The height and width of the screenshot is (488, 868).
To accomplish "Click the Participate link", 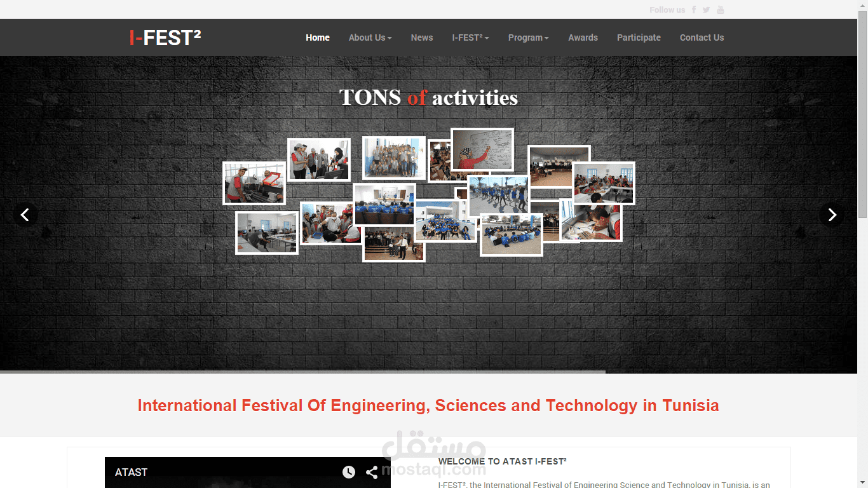I will pyautogui.click(x=639, y=37).
